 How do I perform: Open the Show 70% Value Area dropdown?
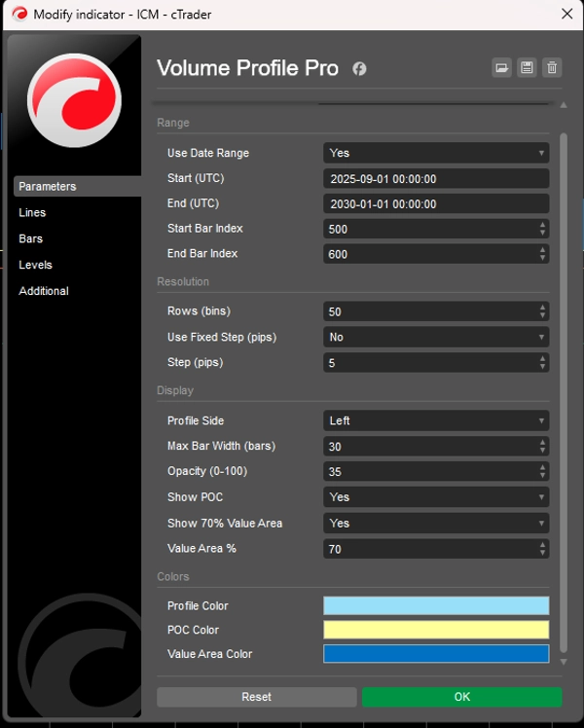pyautogui.click(x=436, y=524)
